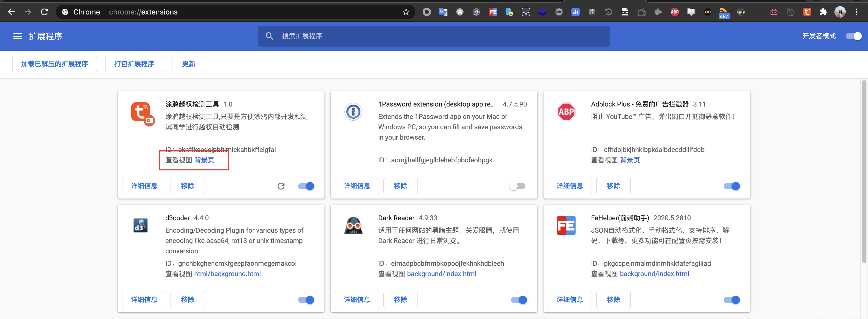Open the purple layered-stack extension icon
Screen dimensions: 868x319
(x=542, y=12)
